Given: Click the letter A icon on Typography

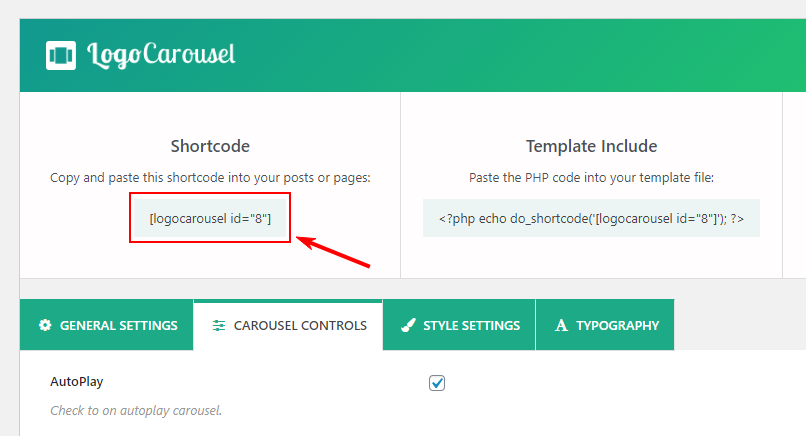Looking at the screenshot, I should [561, 325].
